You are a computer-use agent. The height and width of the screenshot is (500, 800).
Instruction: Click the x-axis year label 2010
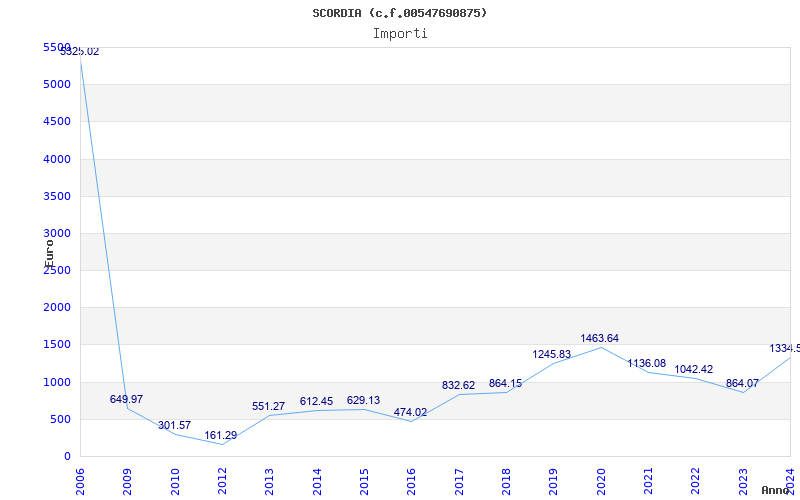(x=175, y=481)
